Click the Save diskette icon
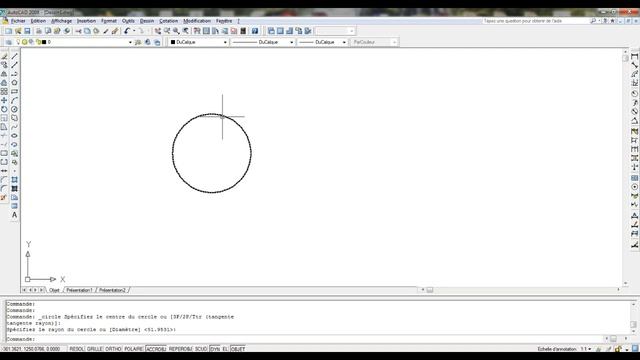This screenshot has width=640, height=360. pos(27,31)
